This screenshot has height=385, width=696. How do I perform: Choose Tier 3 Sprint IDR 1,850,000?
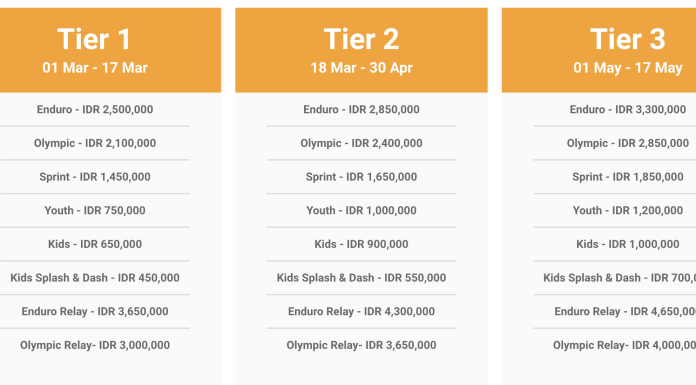pyautogui.click(x=628, y=177)
